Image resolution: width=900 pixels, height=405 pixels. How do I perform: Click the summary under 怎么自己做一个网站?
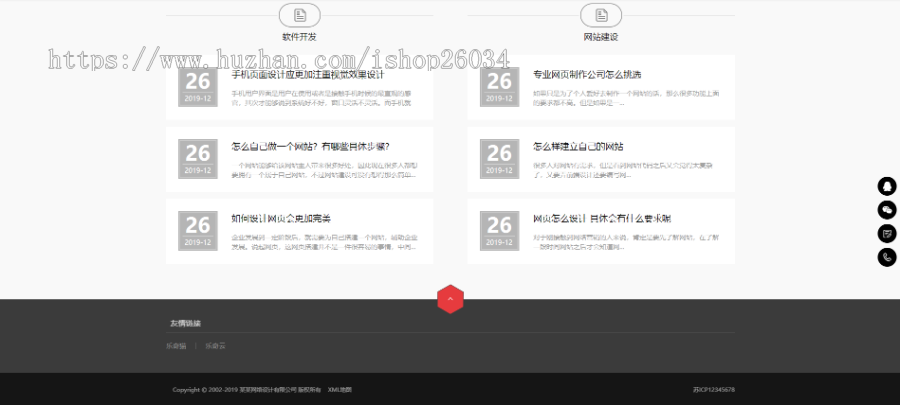tap(324, 170)
